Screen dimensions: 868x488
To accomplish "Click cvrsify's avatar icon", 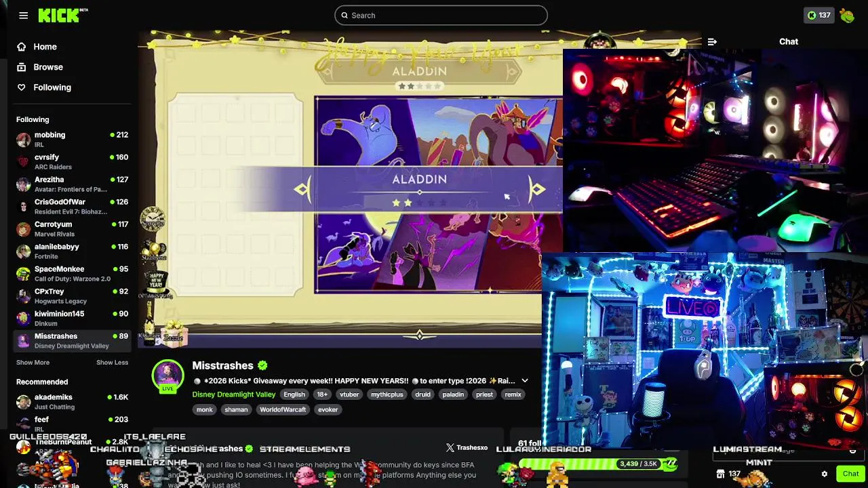I will click(24, 162).
